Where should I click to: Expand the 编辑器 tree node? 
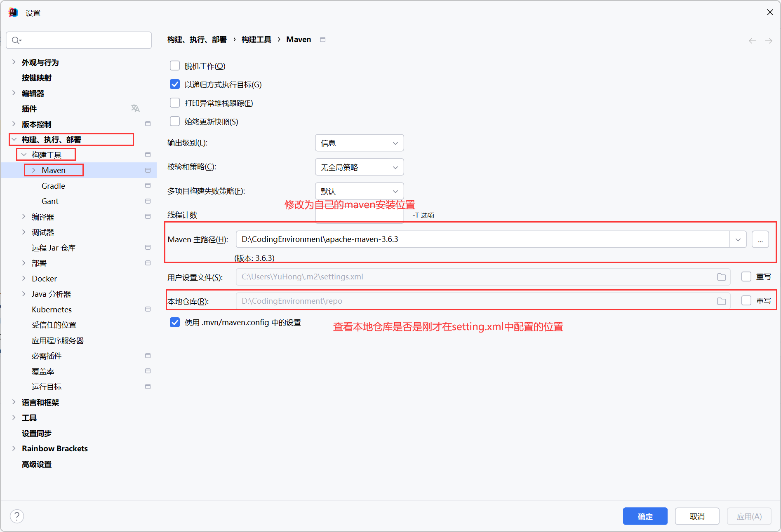tap(14, 93)
